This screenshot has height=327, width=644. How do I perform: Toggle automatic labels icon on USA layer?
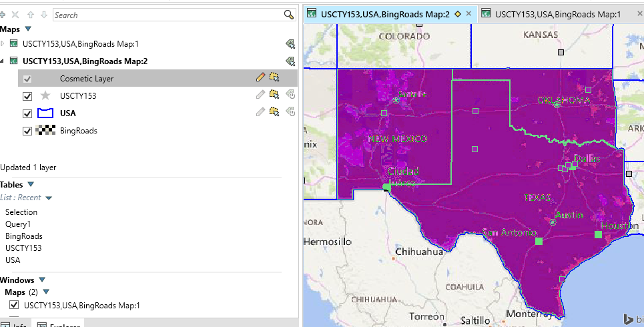pos(290,111)
